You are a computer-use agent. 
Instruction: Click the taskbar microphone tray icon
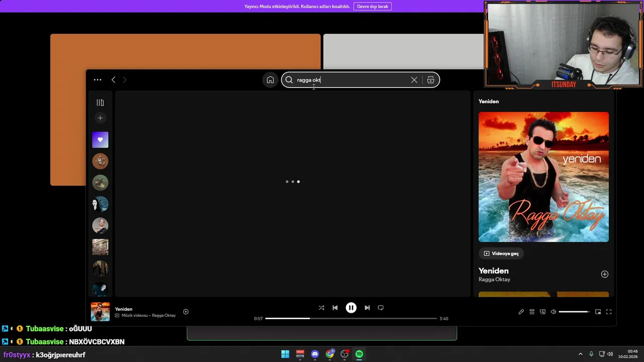coord(591,354)
